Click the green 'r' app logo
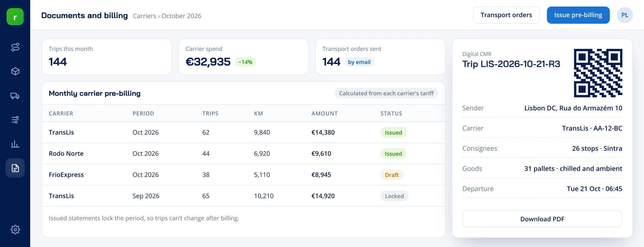The width and height of the screenshot is (644, 247). [15, 17]
